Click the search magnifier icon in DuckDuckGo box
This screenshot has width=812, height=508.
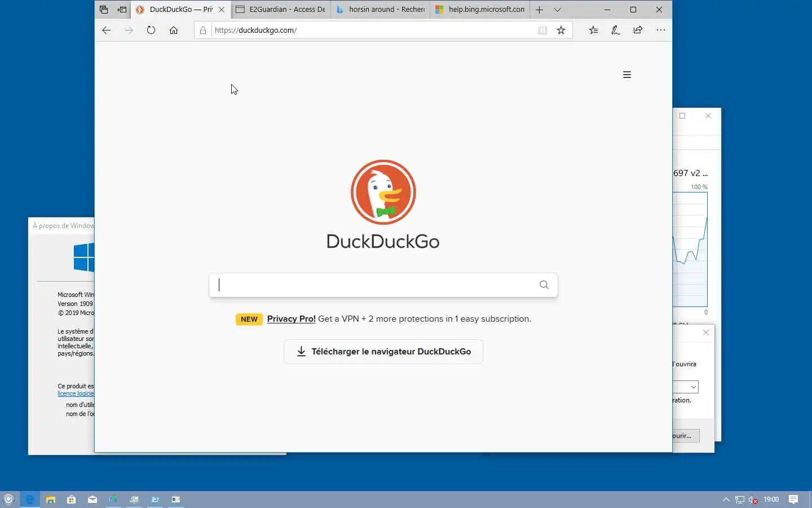point(544,285)
